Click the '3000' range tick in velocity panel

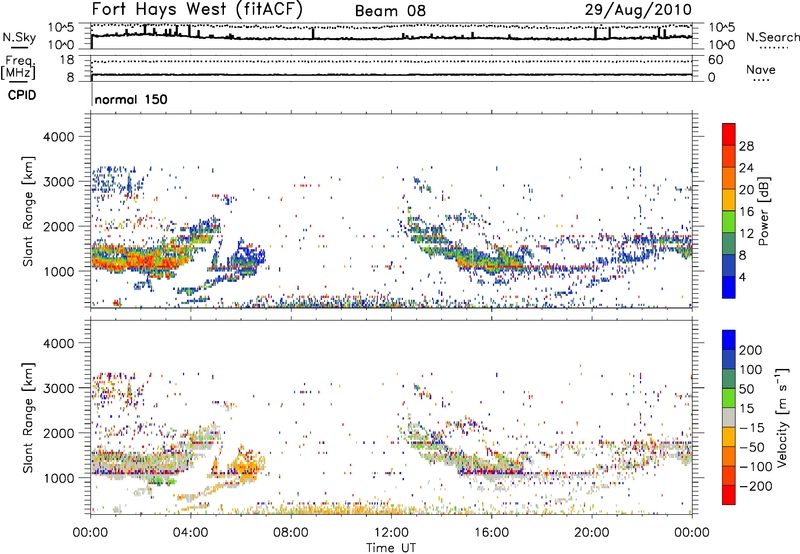click(58, 388)
